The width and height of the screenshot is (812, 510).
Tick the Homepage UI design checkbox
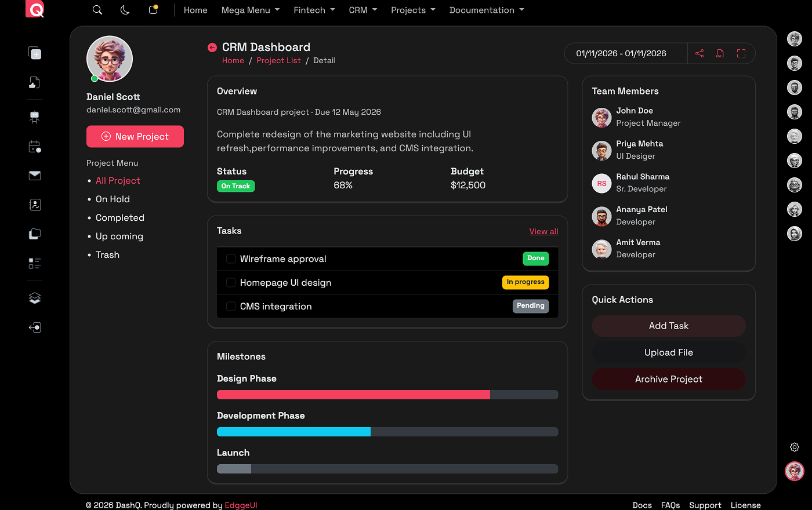[231, 282]
